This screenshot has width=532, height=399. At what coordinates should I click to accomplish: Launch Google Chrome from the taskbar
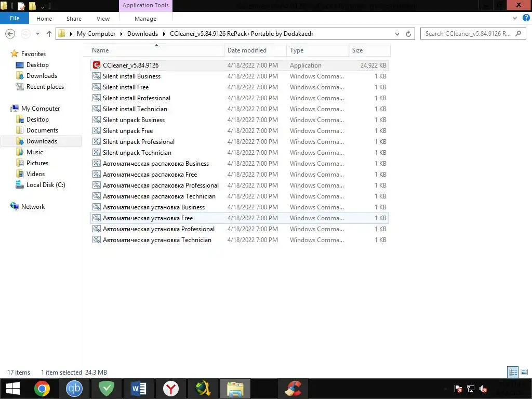tap(42, 389)
